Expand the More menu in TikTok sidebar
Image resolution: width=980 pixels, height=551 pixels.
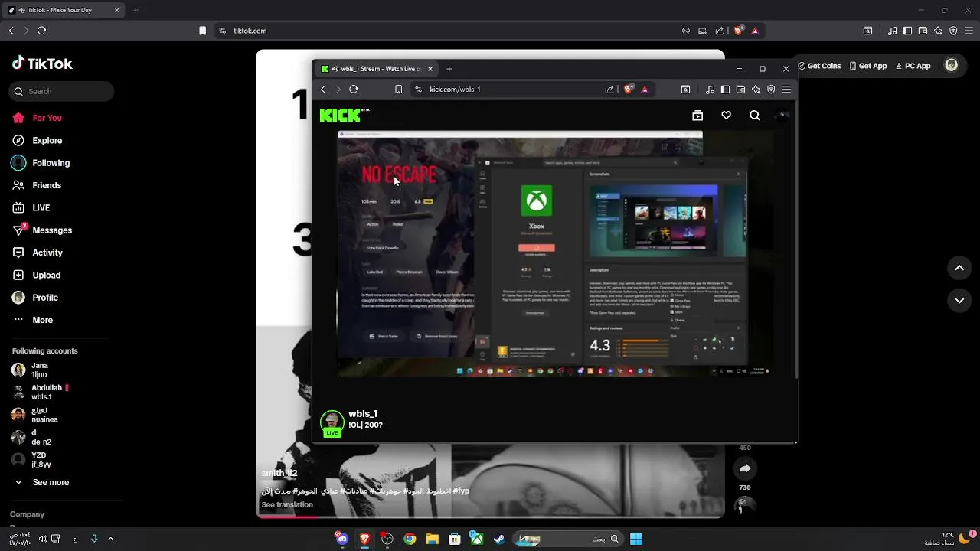pyautogui.click(x=33, y=320)
